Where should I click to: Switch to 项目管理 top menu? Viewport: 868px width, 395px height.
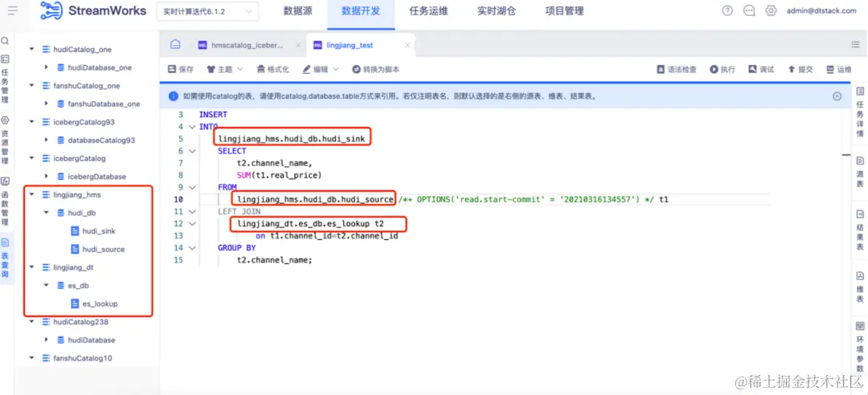click(x=564, y=11)
